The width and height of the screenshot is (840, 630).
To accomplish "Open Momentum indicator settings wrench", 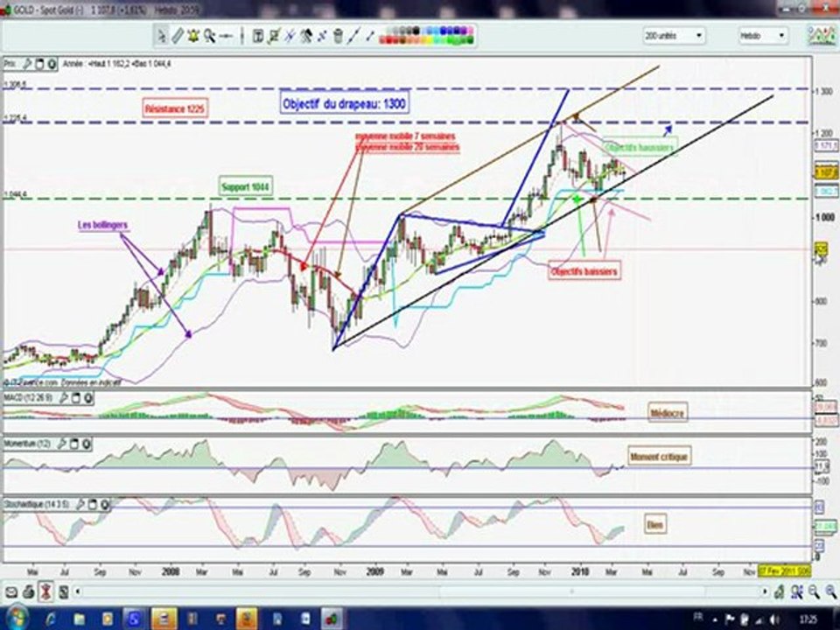I will click(61, 444).
